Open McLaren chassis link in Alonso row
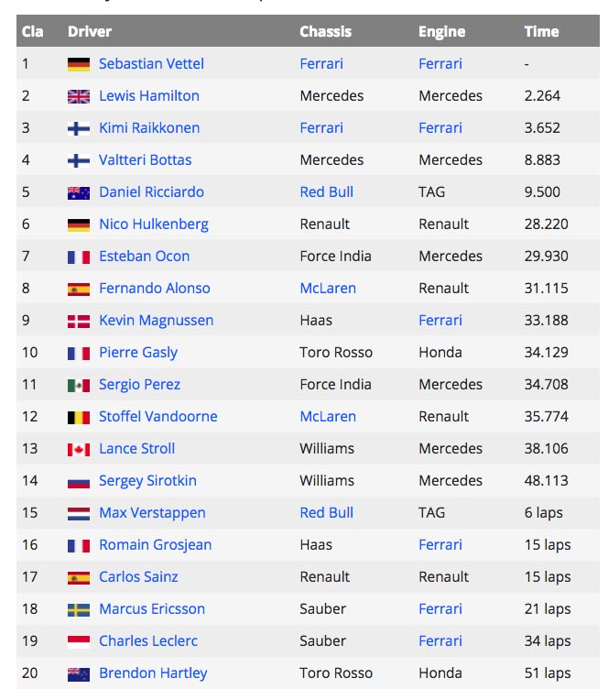608x700 pixels. click(328, 289)
